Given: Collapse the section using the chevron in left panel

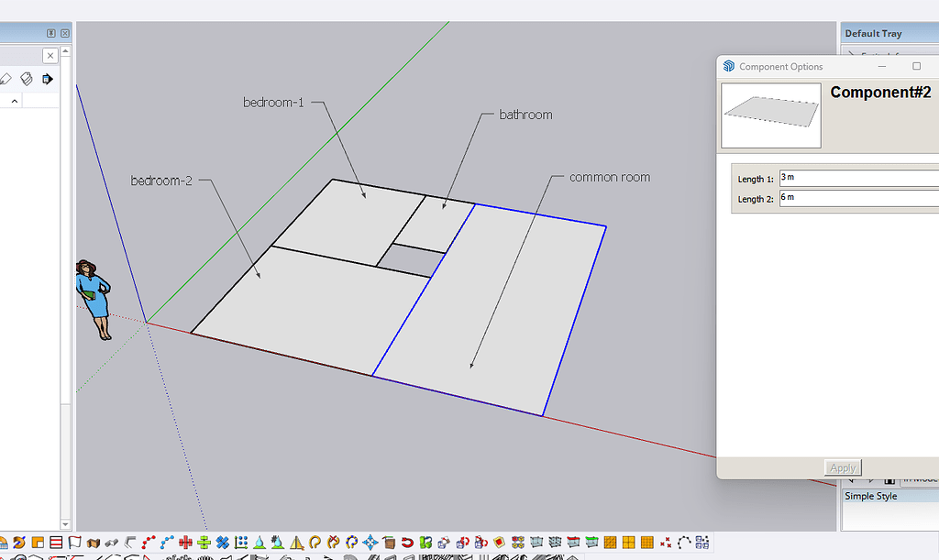Looking at the screenshot, I should 14,101.
